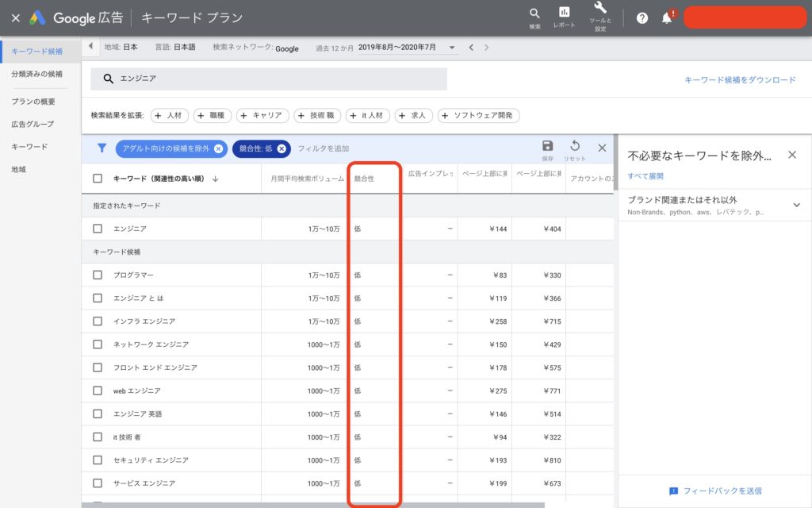The image size is (812, 508).
Task: Check the ネットワーク エンジニア row
Action: [98, 344]
